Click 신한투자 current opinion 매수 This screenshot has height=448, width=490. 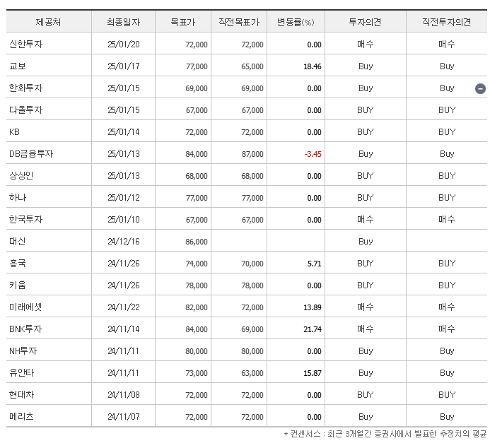(366, 45)
